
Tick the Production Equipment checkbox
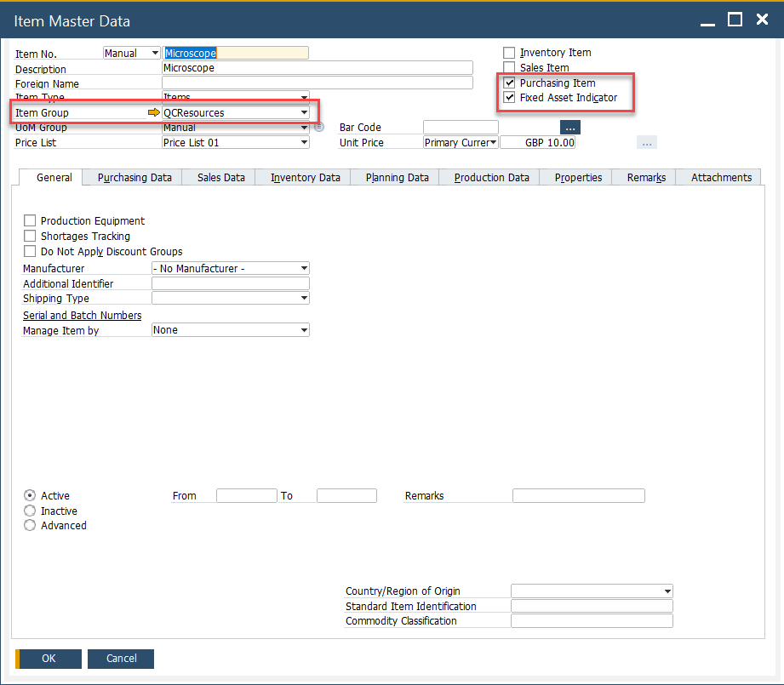(x=30, y=221)
